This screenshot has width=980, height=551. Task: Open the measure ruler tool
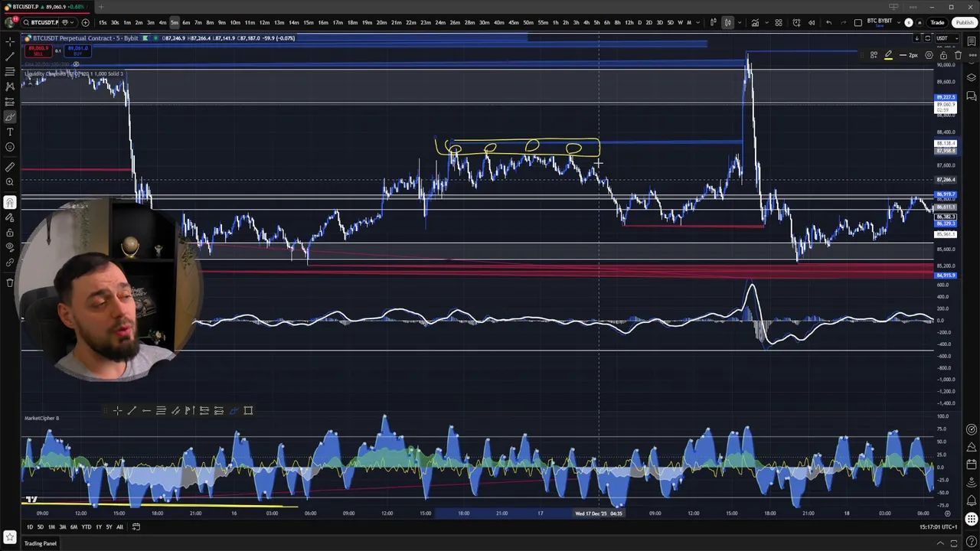pos(10,166)
